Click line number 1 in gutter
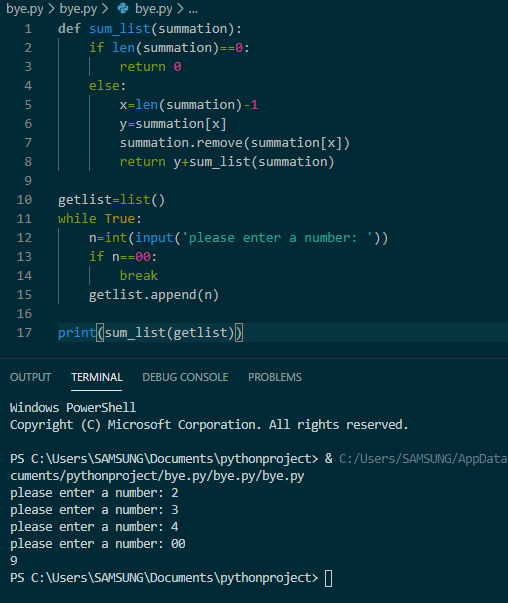The width and height of the screenshot is (508, 603). click(x=28, y=29)
